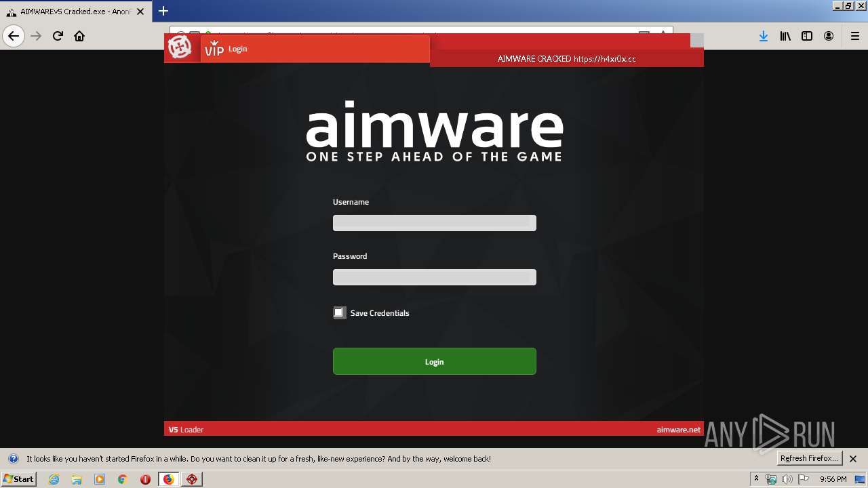Click the Refresh Firefox button
This screenshot has height=488, width=868.
[810, 458]
